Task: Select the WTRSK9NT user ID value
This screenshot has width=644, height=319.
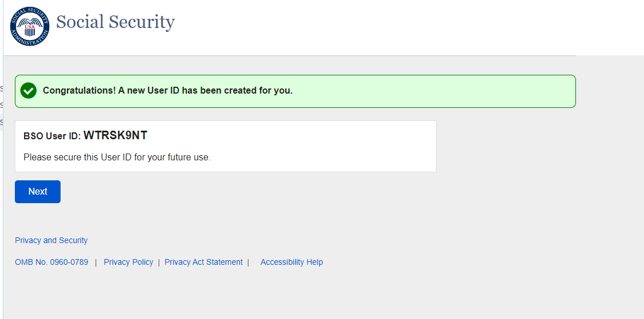Action: 115,136
